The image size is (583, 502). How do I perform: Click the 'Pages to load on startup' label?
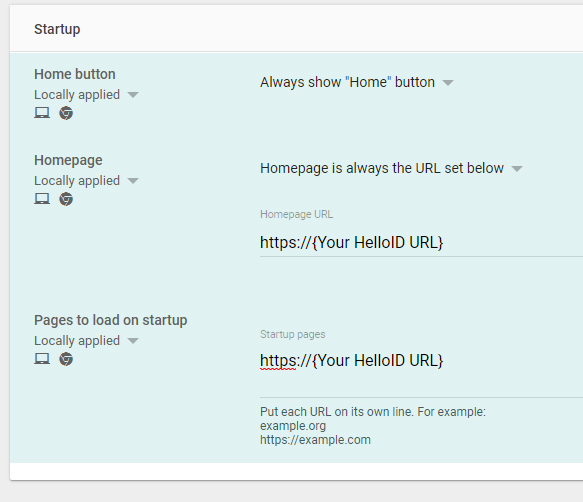[111, 320]
